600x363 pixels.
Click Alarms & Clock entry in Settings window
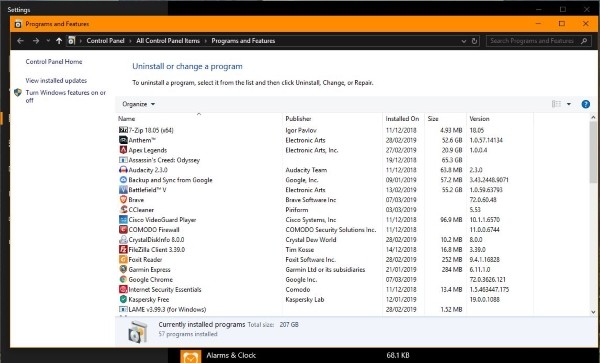pos(231,355)
